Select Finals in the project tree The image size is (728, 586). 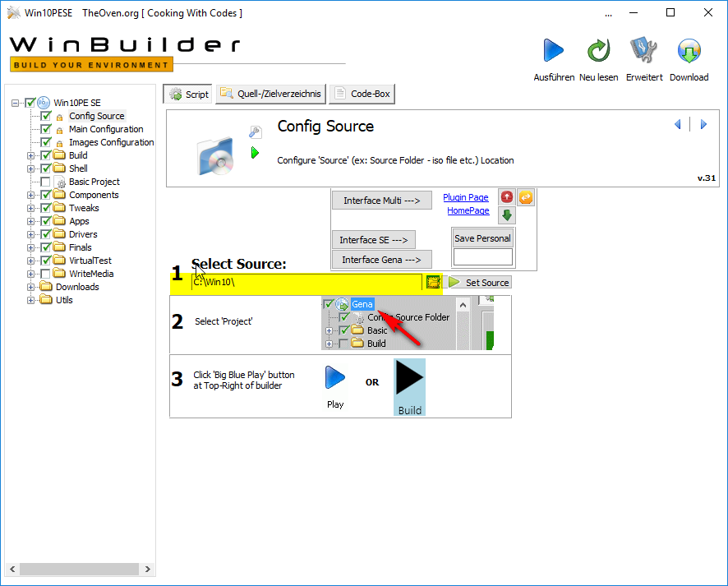point(81,247)
